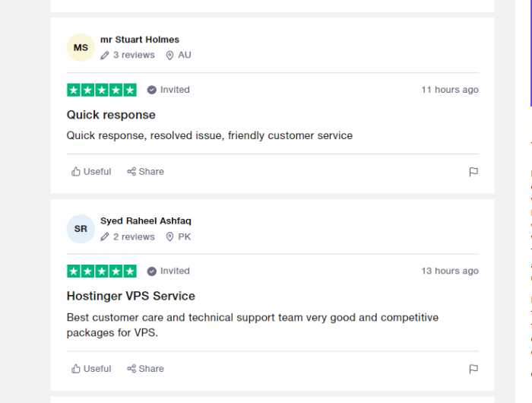Click the verified checkmark beside Invited on Syed's review

click(x=152, y=271)
